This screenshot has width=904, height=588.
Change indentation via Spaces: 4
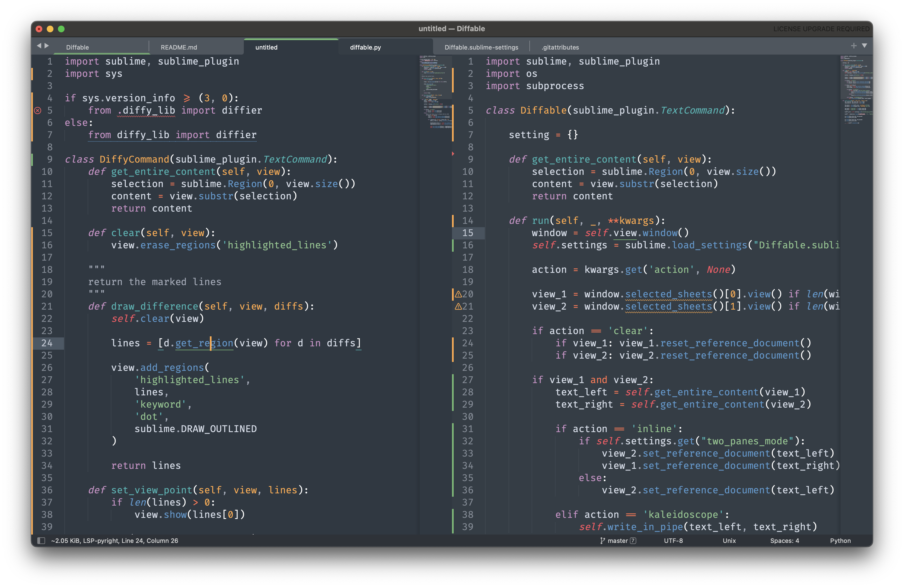784,540
